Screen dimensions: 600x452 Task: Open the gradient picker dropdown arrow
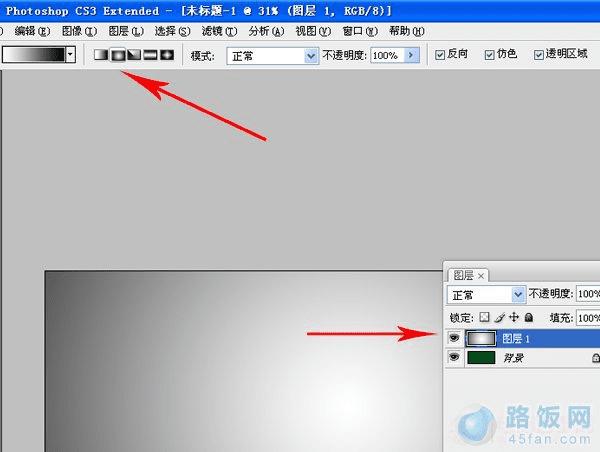(70, 54)
